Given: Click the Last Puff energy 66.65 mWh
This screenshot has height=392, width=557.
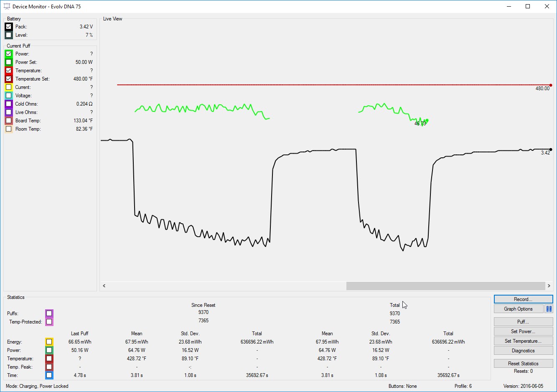Looking at the screenshot, I should [80, 342].
